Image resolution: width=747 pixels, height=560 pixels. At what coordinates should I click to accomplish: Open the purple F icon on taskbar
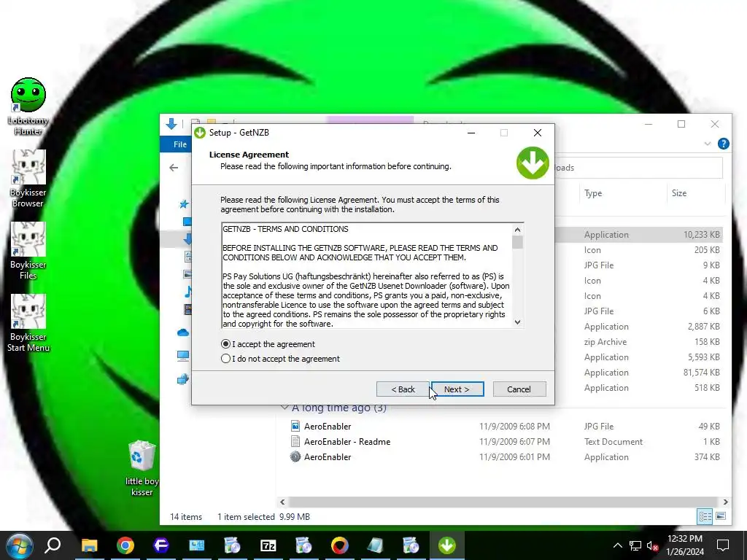pyautogui.click(x=161, y=545)
